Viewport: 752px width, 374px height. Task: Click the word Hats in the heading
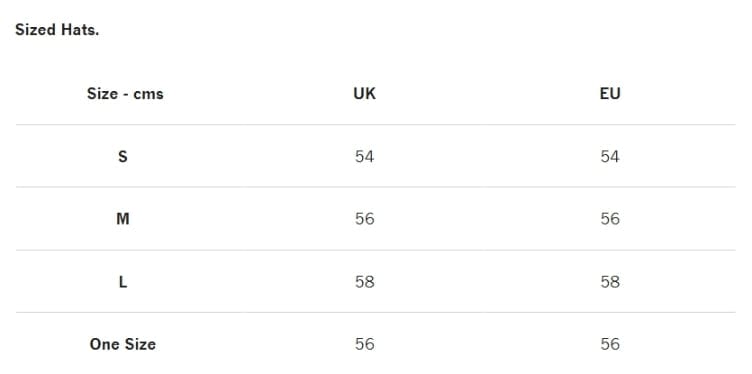[80, 30]
